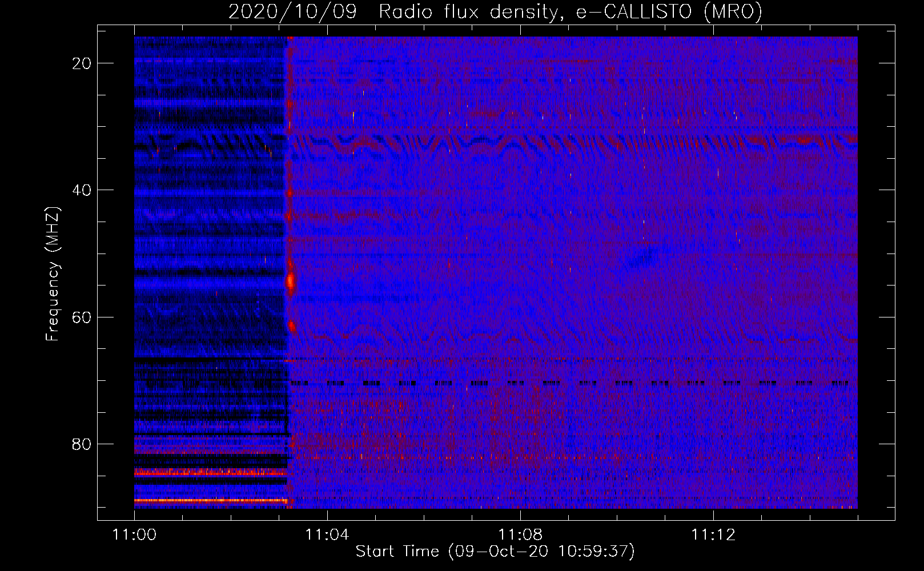Click the '40' frequency axis label
Image resolution: width=924 pixels, height=571 pixels.
(82, 190)
